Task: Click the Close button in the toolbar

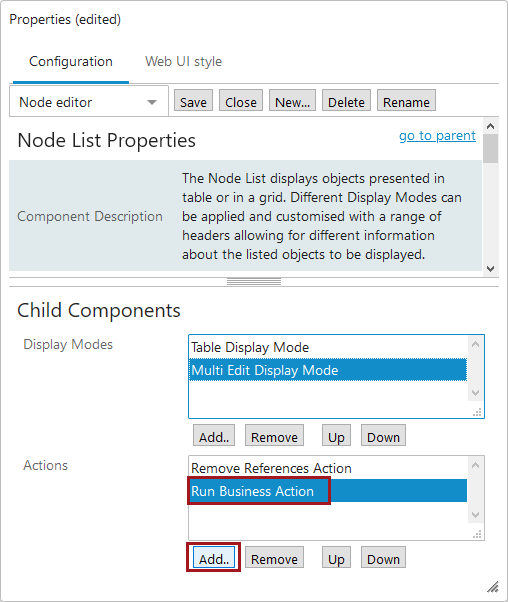Action: [241, 101]
